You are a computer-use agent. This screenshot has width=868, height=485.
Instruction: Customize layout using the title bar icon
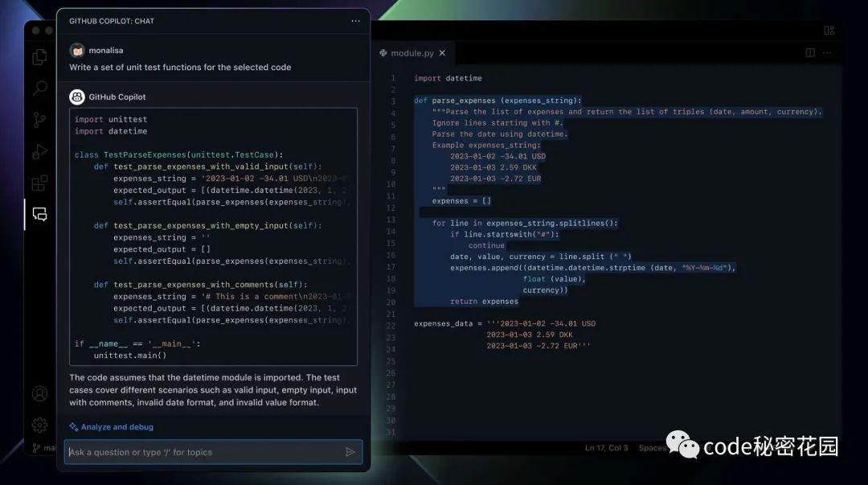[829, 31]
